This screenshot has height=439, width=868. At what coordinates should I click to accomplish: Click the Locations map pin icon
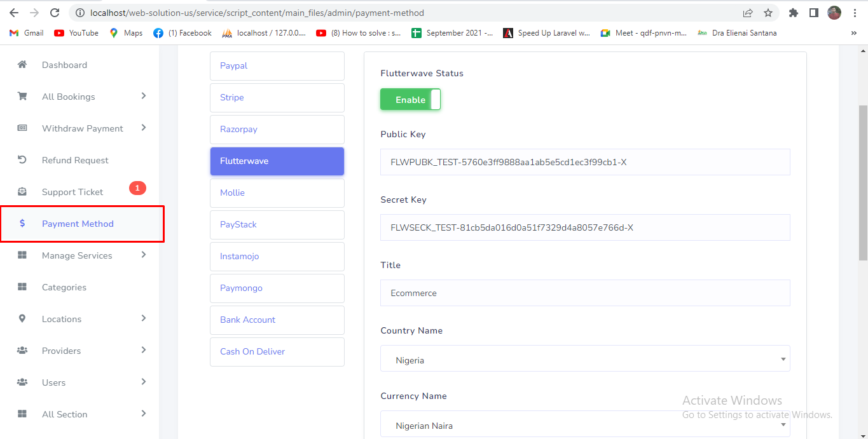[22, 319]
